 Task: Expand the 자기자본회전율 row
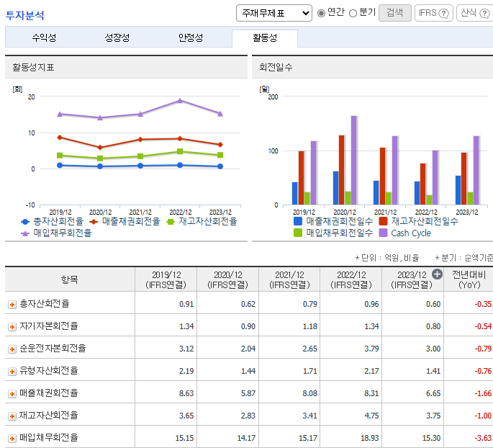12,327
